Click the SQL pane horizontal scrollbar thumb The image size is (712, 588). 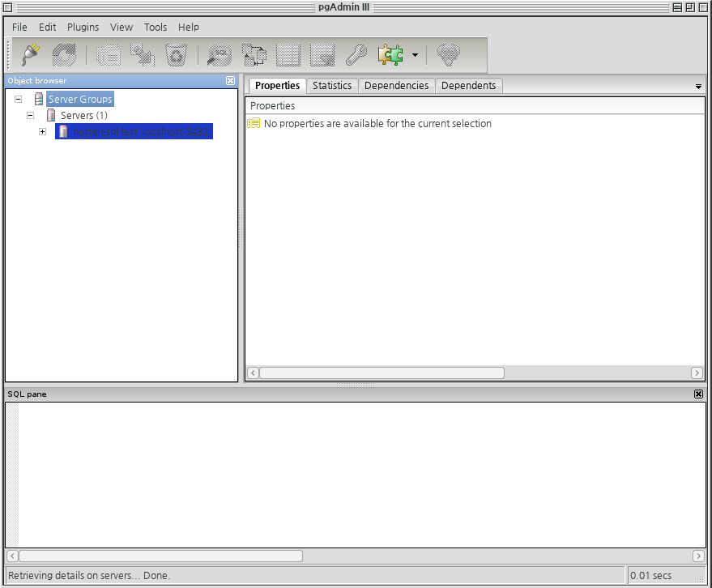tap(160, 556)
